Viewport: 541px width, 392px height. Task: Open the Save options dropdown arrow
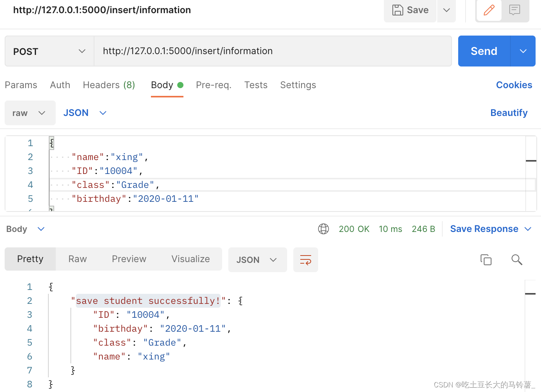447,10
